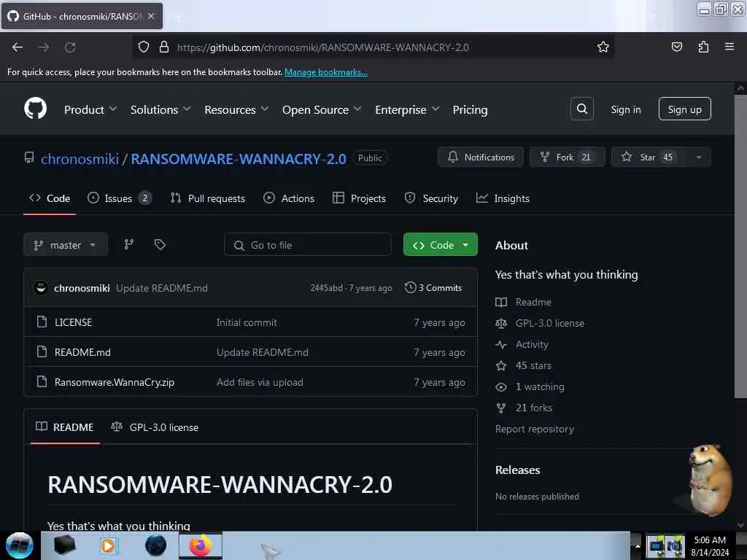This screenshot has height=560, width=747.
Task: Switch to the Insights tab
Action: (503, 198)
